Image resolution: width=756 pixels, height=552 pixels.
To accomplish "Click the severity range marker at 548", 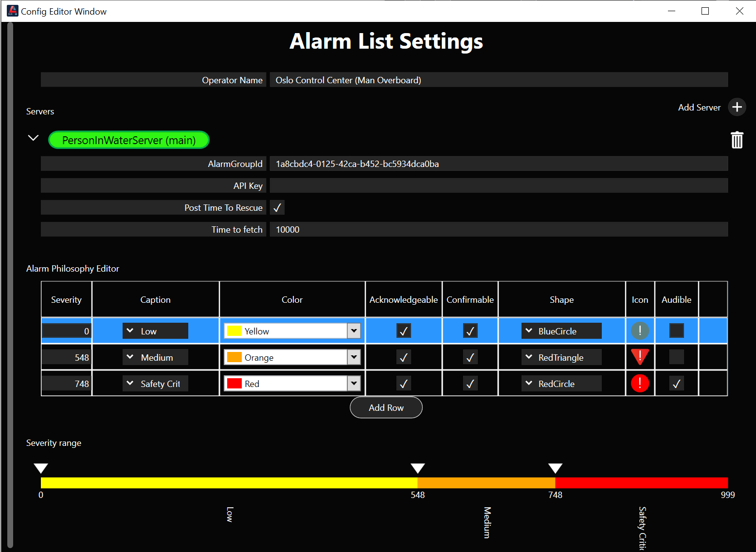I will point(418,468).
